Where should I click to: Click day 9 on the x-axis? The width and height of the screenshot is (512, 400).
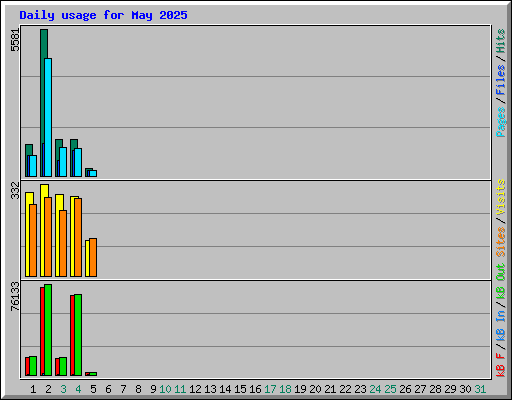153,389
